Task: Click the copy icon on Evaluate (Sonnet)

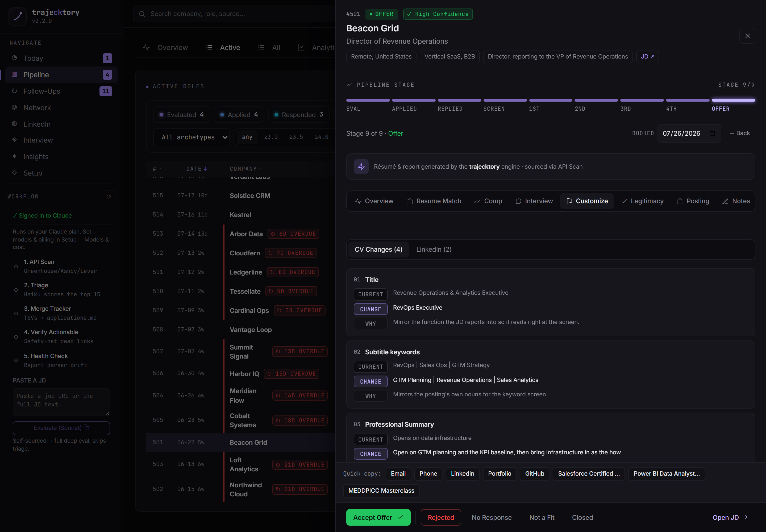Action: 87,427
